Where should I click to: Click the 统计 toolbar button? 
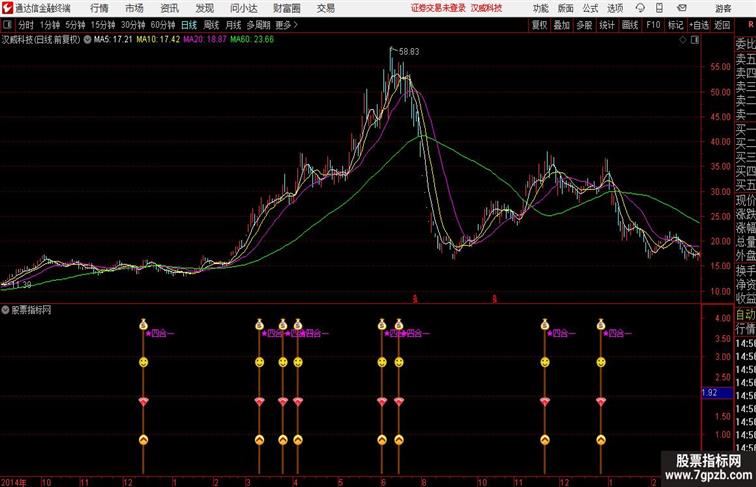[x=607, y=25]
